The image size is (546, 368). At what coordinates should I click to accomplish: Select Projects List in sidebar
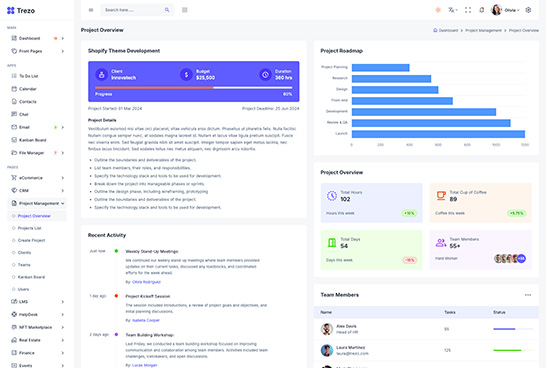(30, 228)
